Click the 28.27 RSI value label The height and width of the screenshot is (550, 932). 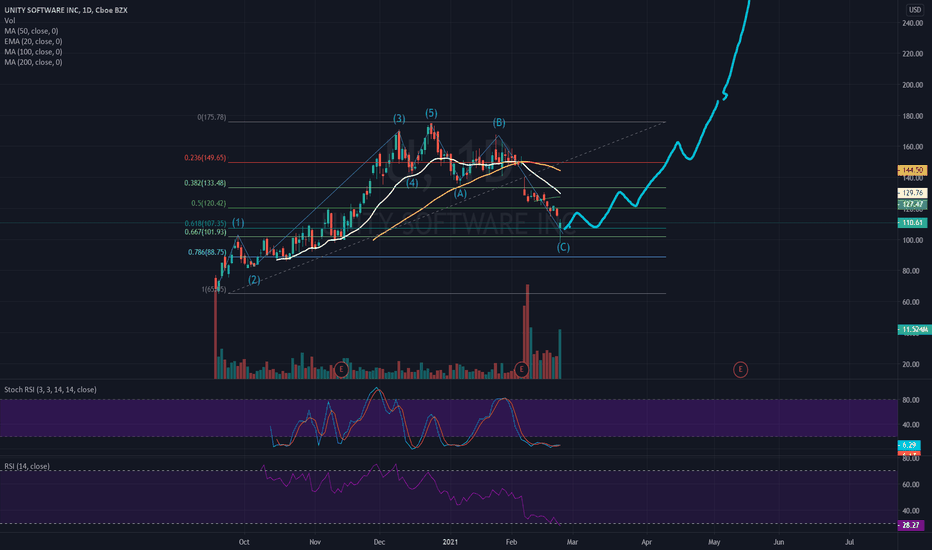[911, 525]
